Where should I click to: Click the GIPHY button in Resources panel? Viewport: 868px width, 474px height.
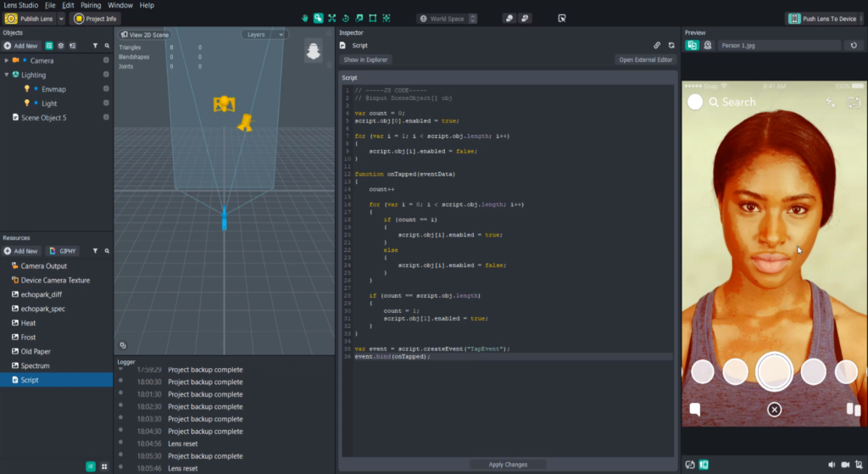coord(63,251)
